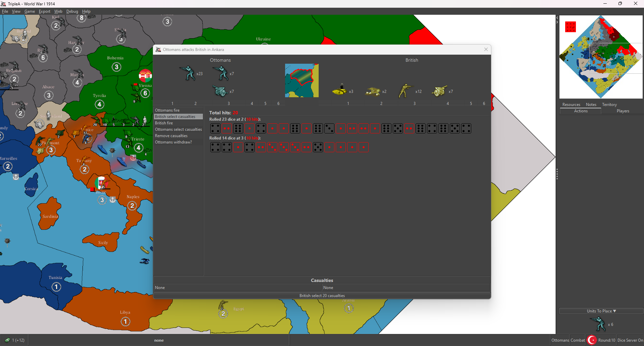Click the world minimap overview
Viewport: 644px width, 346px height.
click(601, 57)
